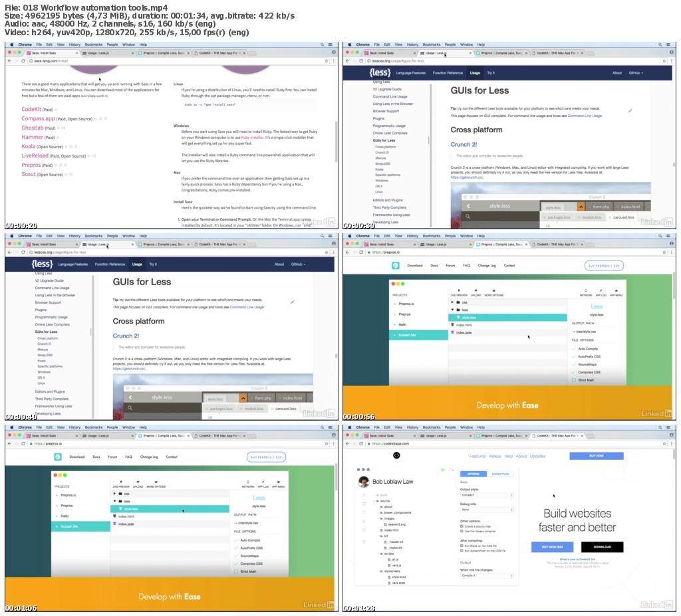Click the Prepros logo icon in the 00:00:56 frame
The height and width of the screenshot is (616, 681).
[396, 265]
